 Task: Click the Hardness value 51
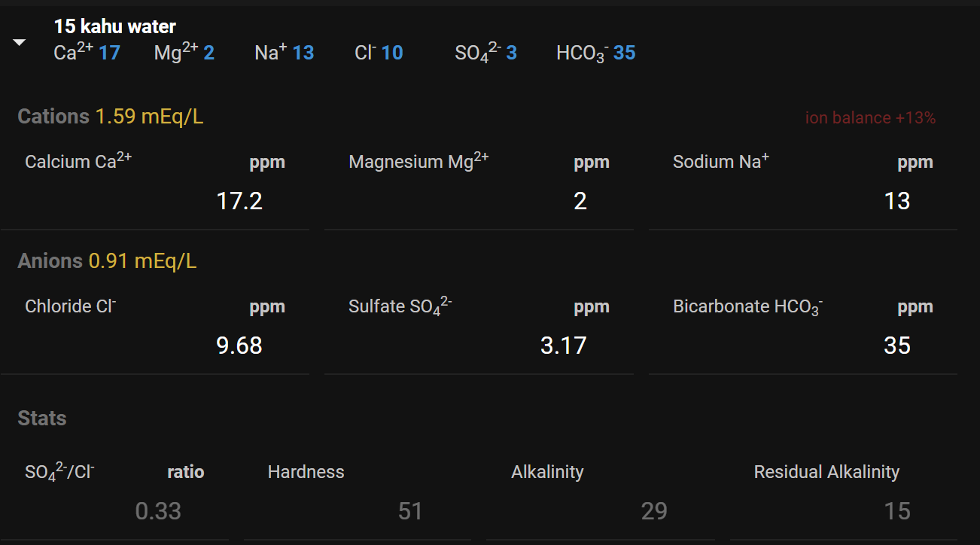click(409, 511)
